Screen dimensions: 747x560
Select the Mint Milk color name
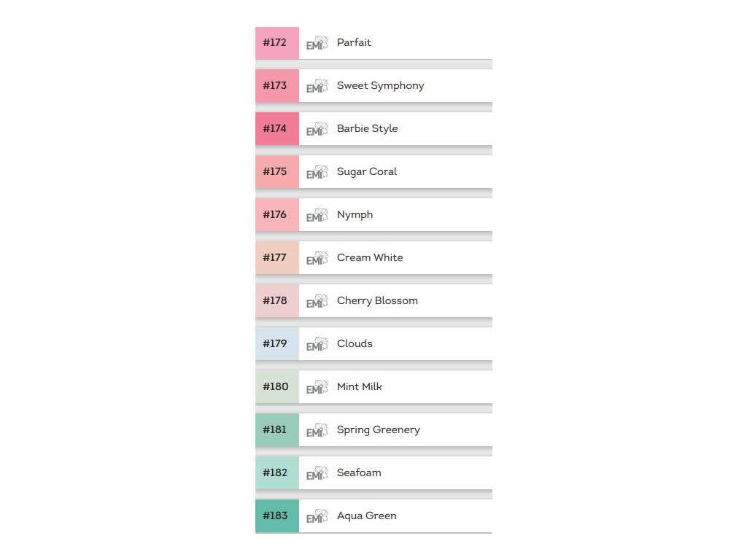(359, 387)
